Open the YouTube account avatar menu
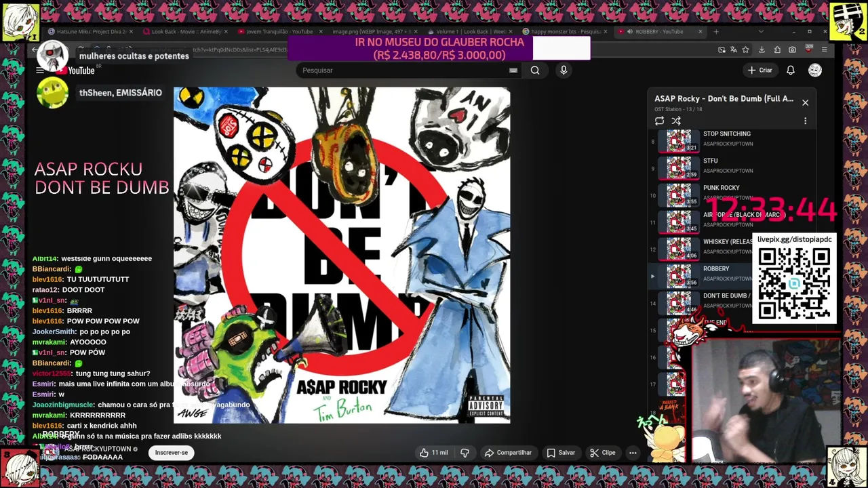The height and width of the screenshot is (488, 868). (815, 70)
